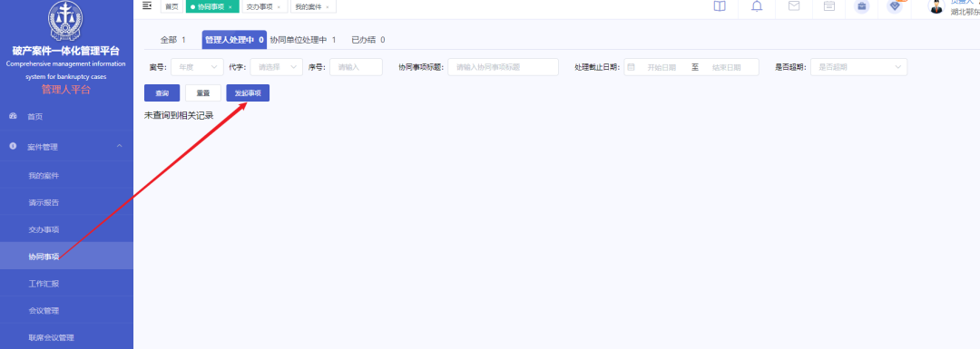Open the mail envelope icon
Viewport: 980px width, 349px height.
(794, 6)
